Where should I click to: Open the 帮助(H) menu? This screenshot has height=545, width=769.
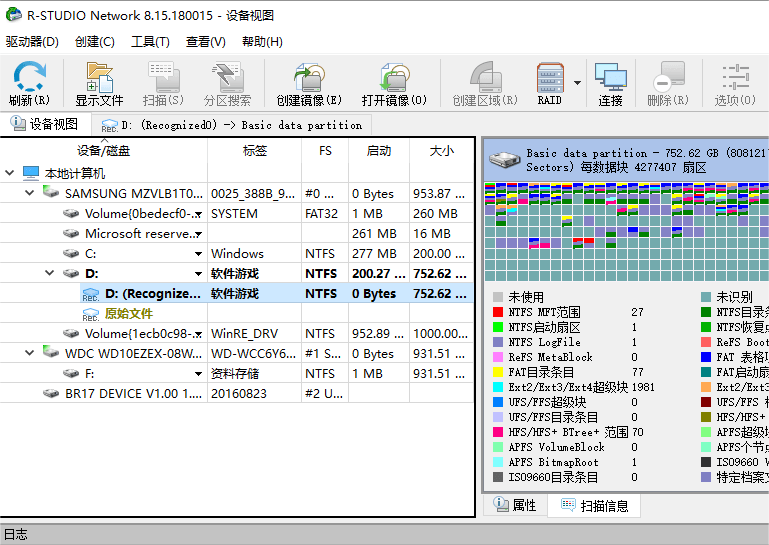point(262,42)
